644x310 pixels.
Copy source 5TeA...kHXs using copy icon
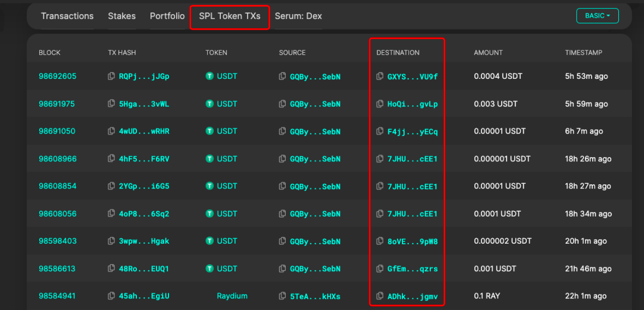tap(283, 296)
